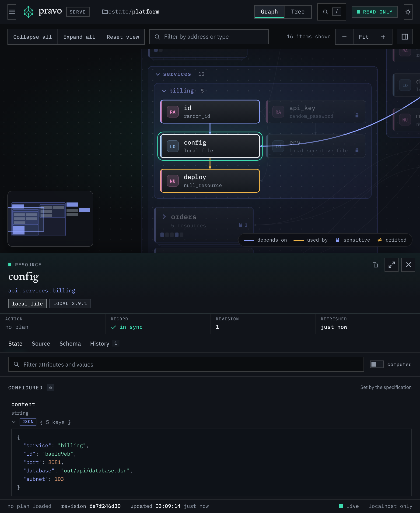Follow the billing breadcrumb link
This screenshot has width=420, height=513.
[x=64, y=291]
